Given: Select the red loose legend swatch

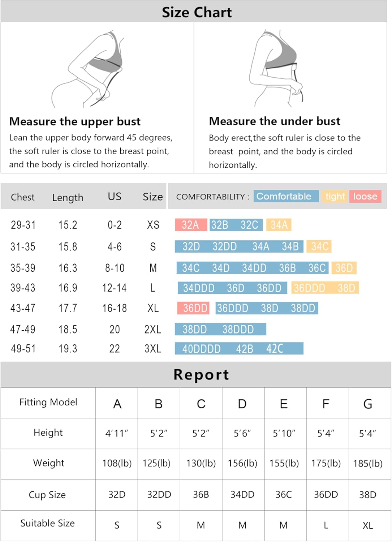Looking at the screenshot, I should pos(365,196).
